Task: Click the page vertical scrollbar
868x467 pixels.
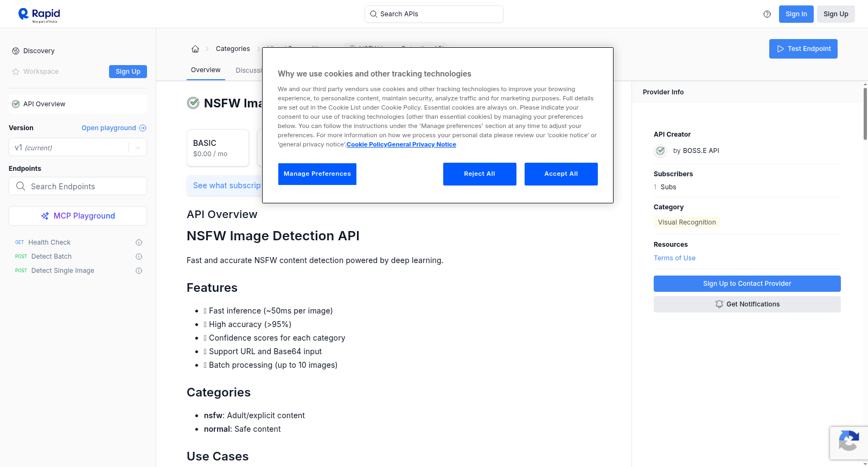Action: pyautogui.click(x=865, y=114)
